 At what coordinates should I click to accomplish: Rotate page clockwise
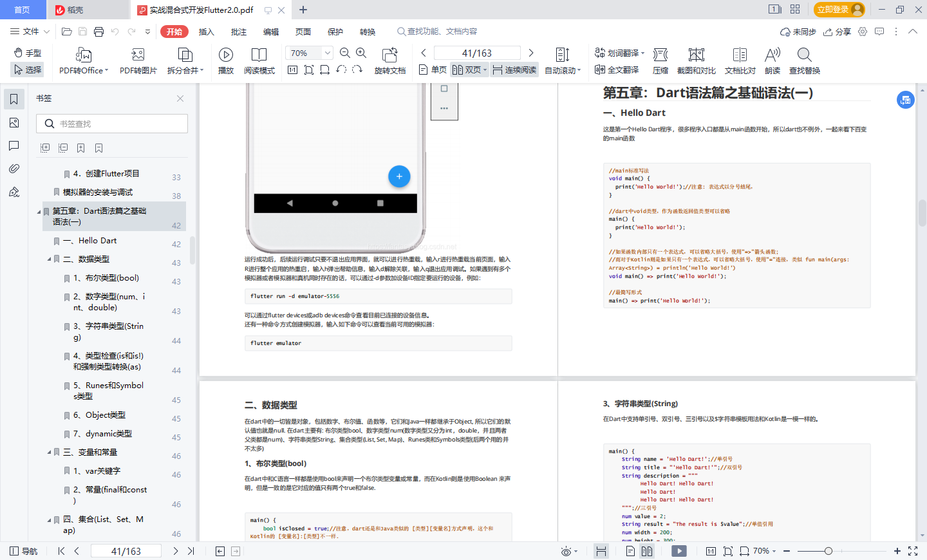[357, 70]
